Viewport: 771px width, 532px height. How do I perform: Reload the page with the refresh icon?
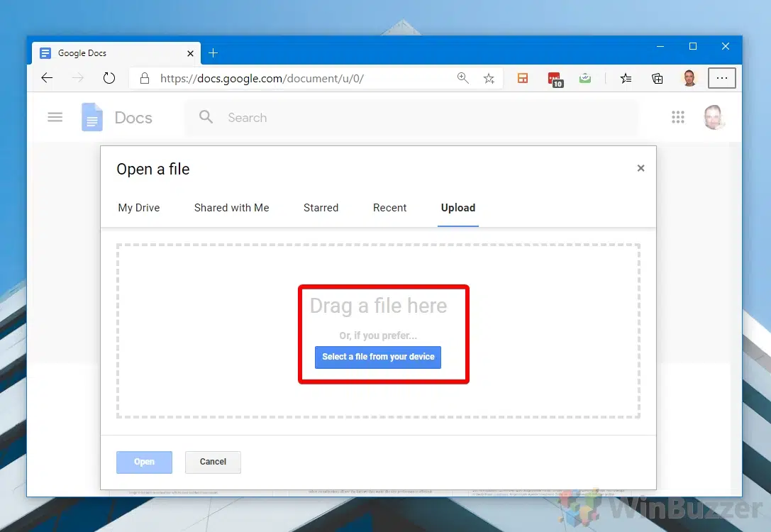click(109, 78)
